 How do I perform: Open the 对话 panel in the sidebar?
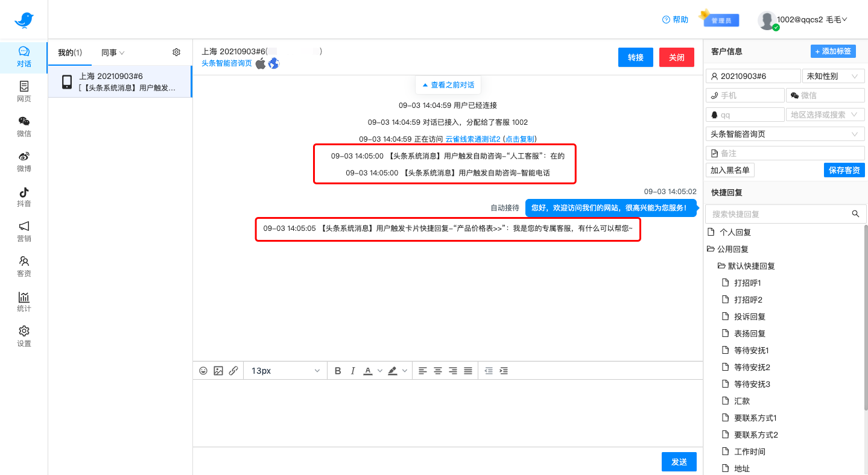(x=24, y=57)
